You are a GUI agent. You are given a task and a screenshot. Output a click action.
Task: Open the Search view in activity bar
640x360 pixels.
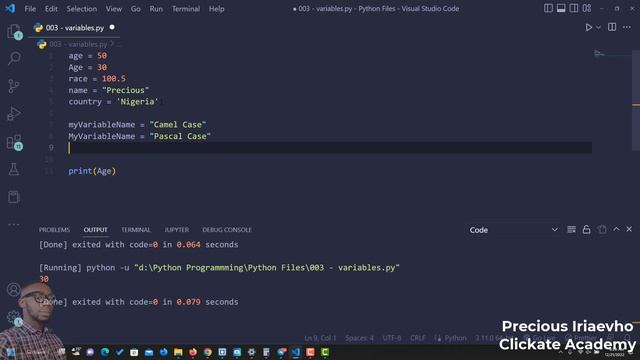point(14,58)
